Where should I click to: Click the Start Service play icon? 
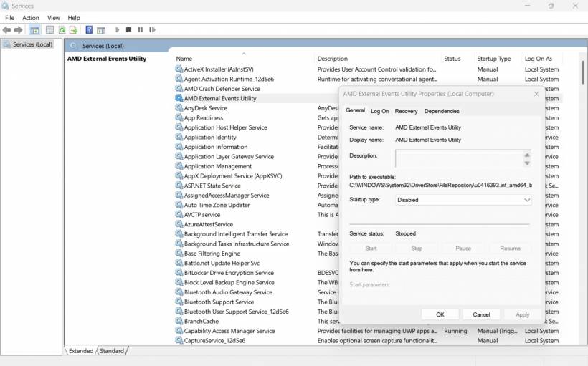(117, 29)
